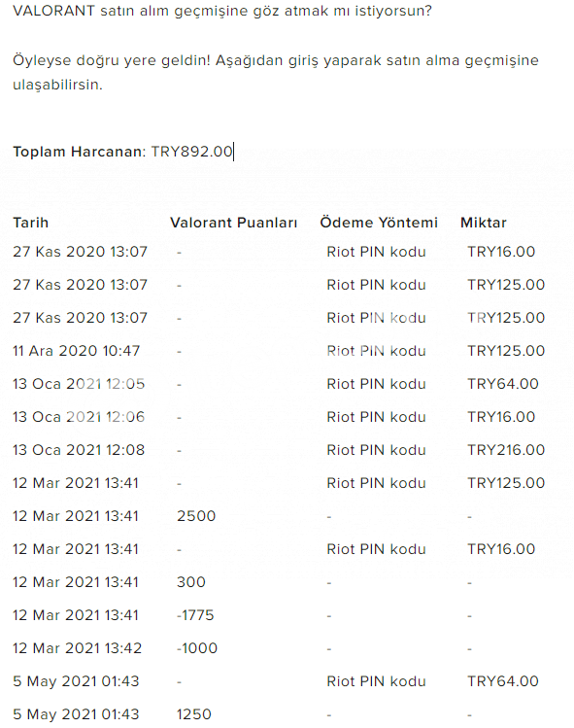574x728 pixels.
Task: Click the Öyleyse doğru yere geldin paragraph
Action: [276, 73]
